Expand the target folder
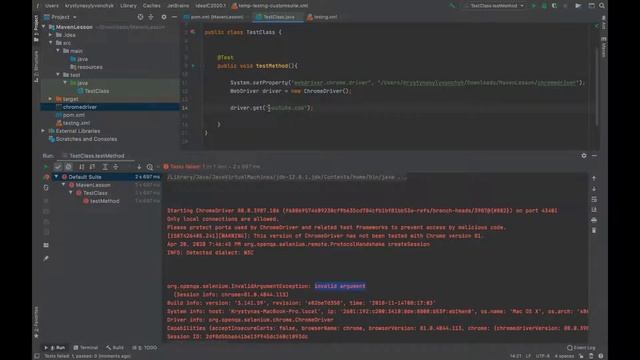 pyautogui.click(x=51, y=99)
